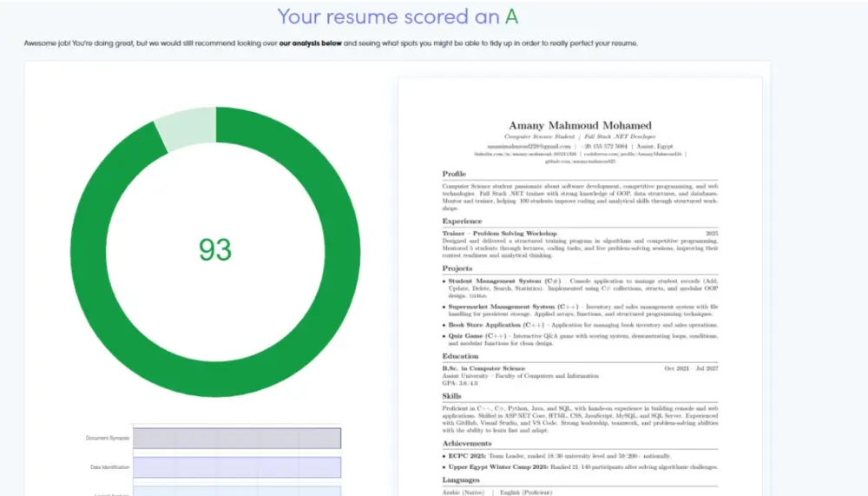Click 'B.Sc. in Computer Science' degree line
868x496 pixels.
483,368
